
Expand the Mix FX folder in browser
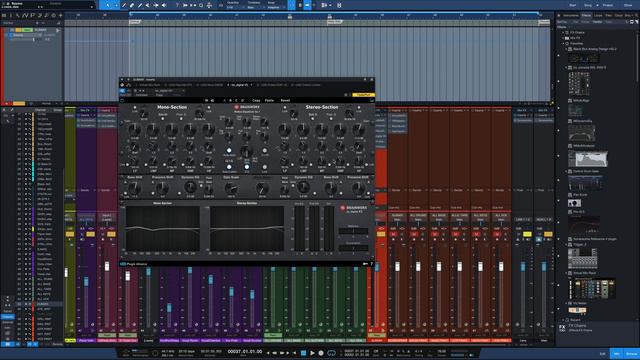pos(564,38)
